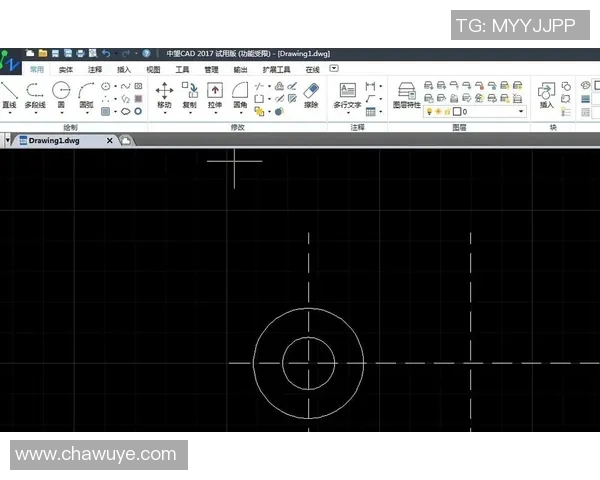Open Layer Properties (图层特性) manager
This screenshot has height=480, width=600.
(x=407, y=94)
